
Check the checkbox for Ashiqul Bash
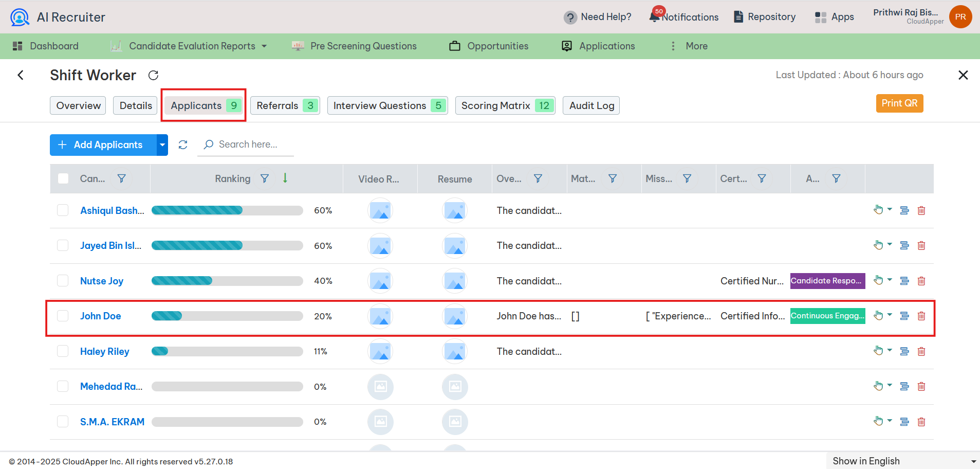(x=63, y=210)
